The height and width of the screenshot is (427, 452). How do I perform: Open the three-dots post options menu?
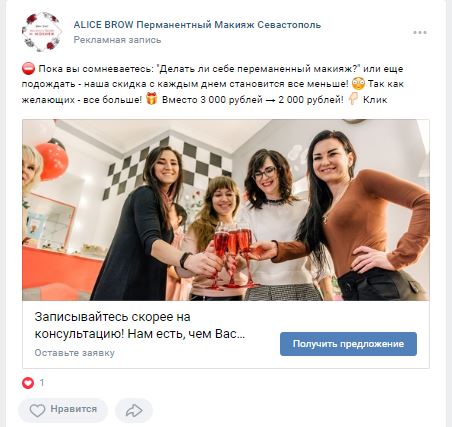[420, 32]
